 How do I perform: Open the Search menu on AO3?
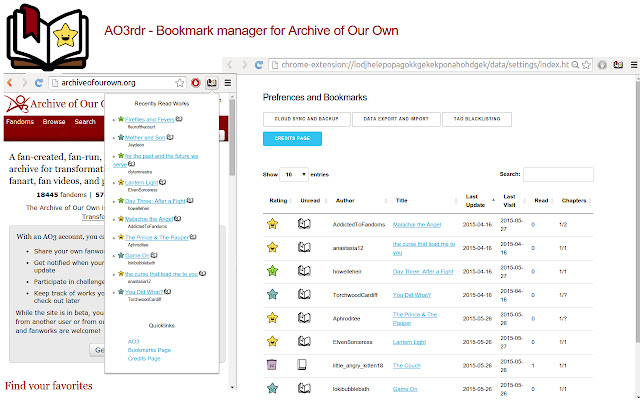[x=85, y=122]
